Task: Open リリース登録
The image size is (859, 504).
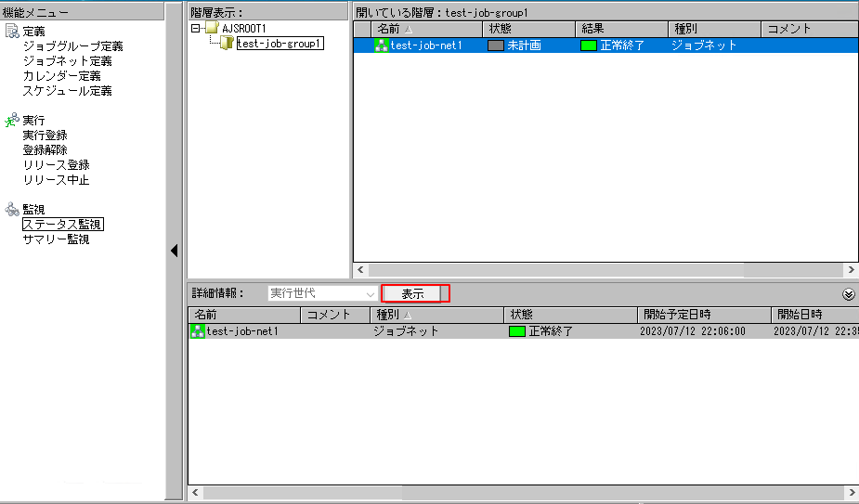Action: [x=56, y=164]
